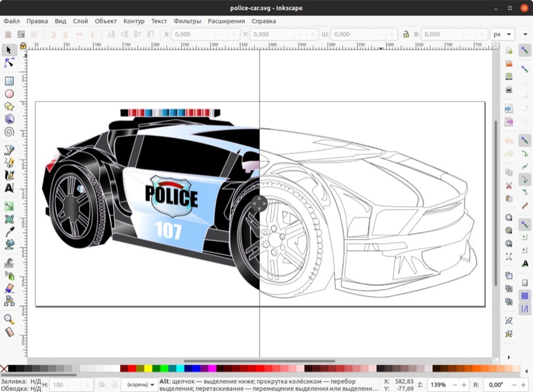Image resolution: width=533 pixels, height=392 pixels.
Task: Open the Контур menu
Action: [134, 21]
